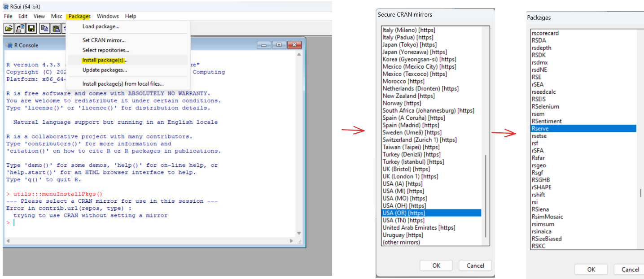Select (other mirrors) list entry
The height and width of the screenshot is (279, 644).
431,242
